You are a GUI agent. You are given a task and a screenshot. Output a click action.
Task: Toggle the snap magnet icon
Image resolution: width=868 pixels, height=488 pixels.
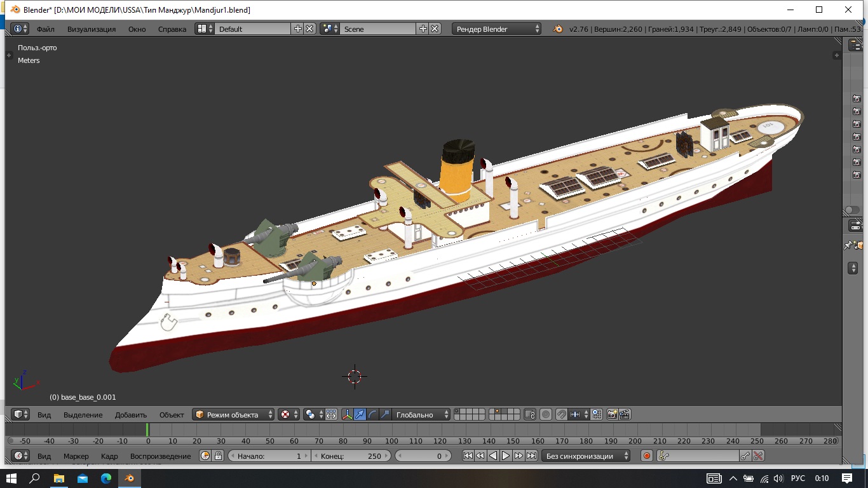[x=562, y=414]
